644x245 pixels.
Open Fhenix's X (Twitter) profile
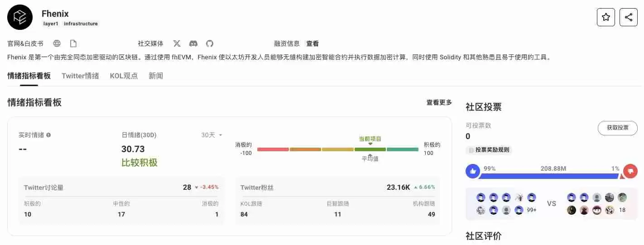[x=177, y=43]
